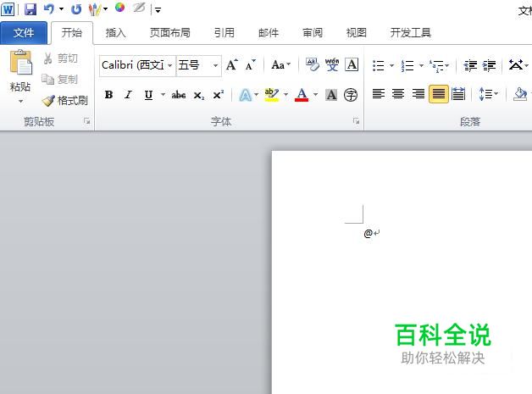This screenshot has height=394, width=532.
Task: Decrease the paragraph indent
Action: 470,64
